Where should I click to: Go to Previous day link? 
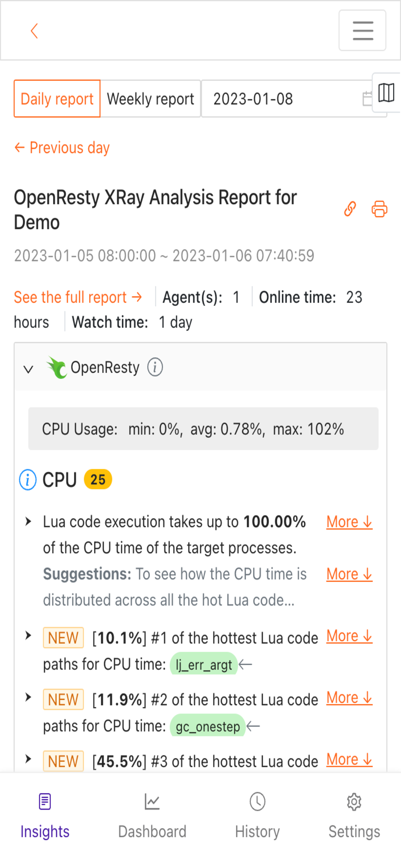pyautogui.click(x=62, y=147)
